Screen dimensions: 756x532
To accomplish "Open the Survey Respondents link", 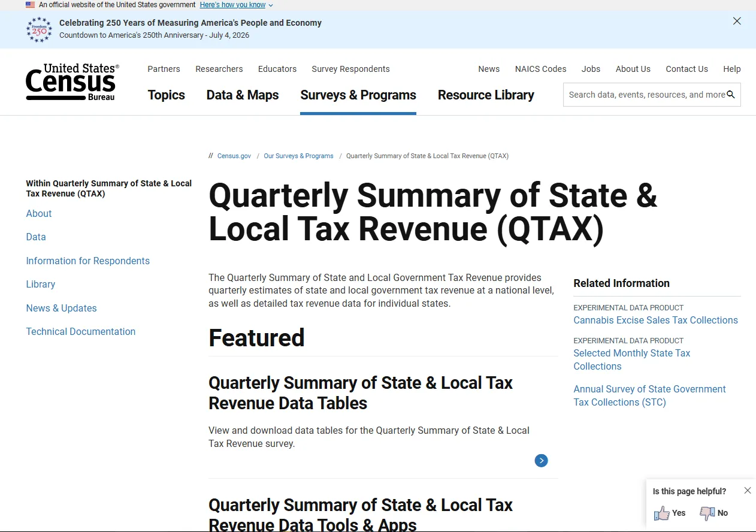I will (x=350, y=69).
